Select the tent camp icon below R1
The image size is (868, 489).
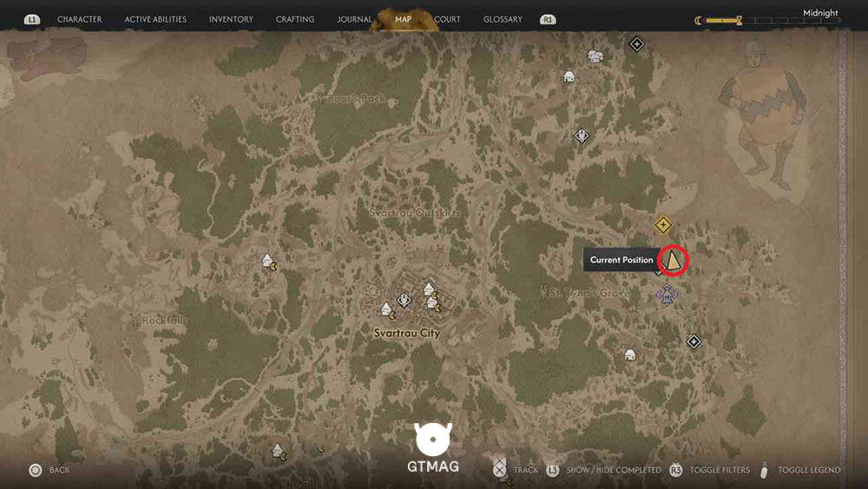point(595,56)
